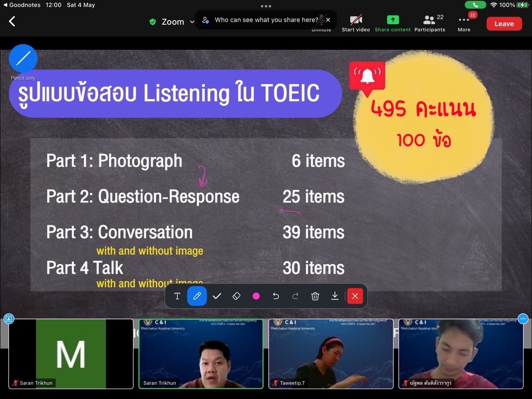
Task: Open the More options menu
Action: [464, 23]
